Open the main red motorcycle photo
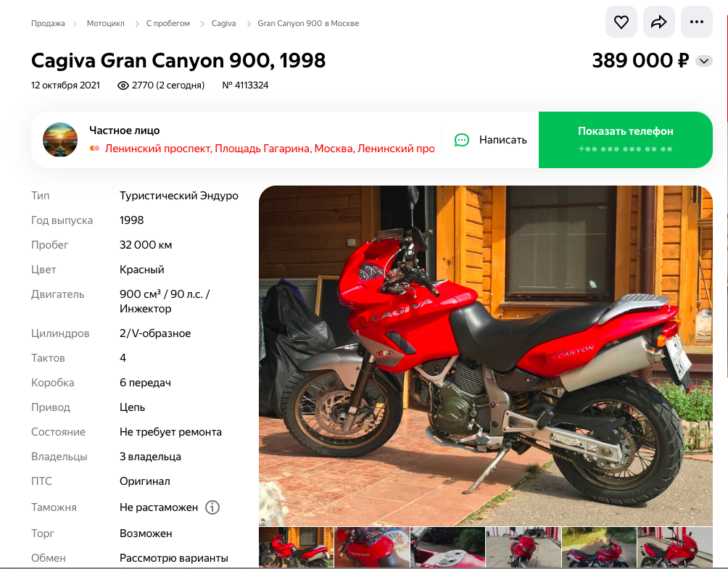728x569 pixels. (x=486, y=355)
